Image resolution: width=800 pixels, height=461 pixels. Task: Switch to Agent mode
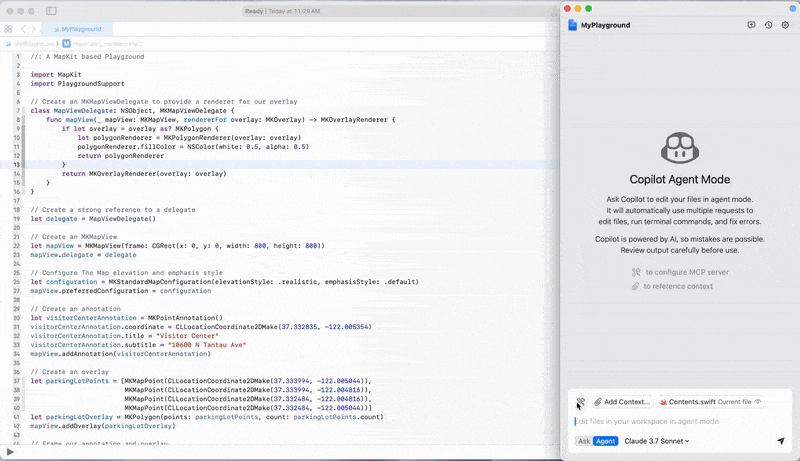pyautogui.click(x=606, y=441)
